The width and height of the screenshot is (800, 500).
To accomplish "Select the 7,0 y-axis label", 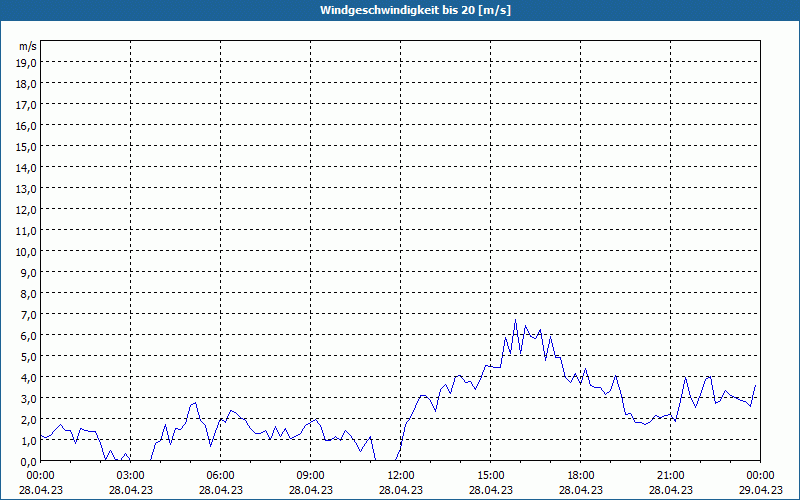I will [x=27, y=314].
